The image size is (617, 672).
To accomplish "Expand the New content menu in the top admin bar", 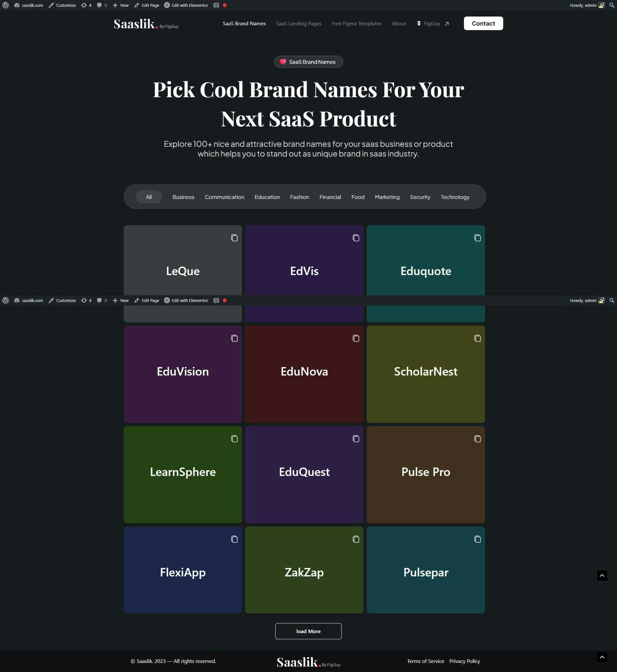I will coord(121,5).
